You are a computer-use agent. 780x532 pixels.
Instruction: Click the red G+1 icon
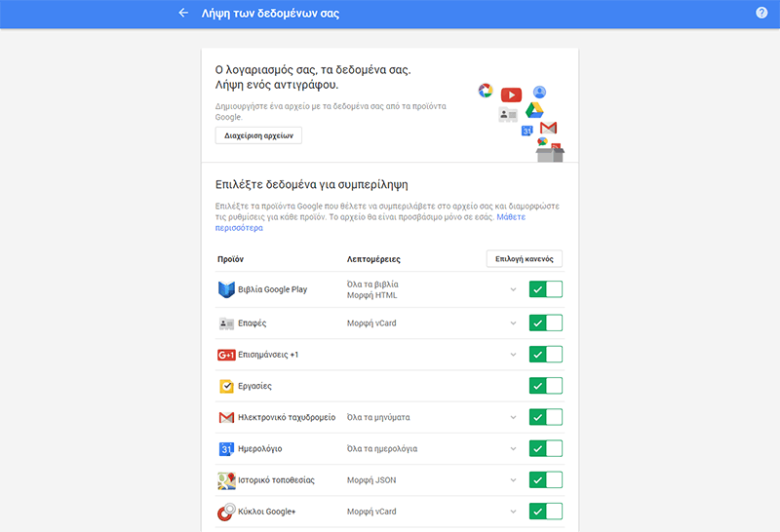[x=226, y=355]
